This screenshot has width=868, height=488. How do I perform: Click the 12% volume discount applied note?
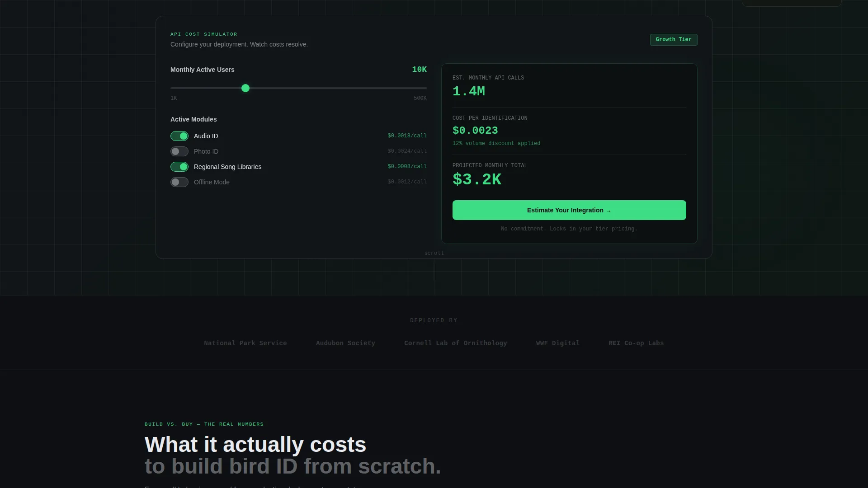coord(496,143)
